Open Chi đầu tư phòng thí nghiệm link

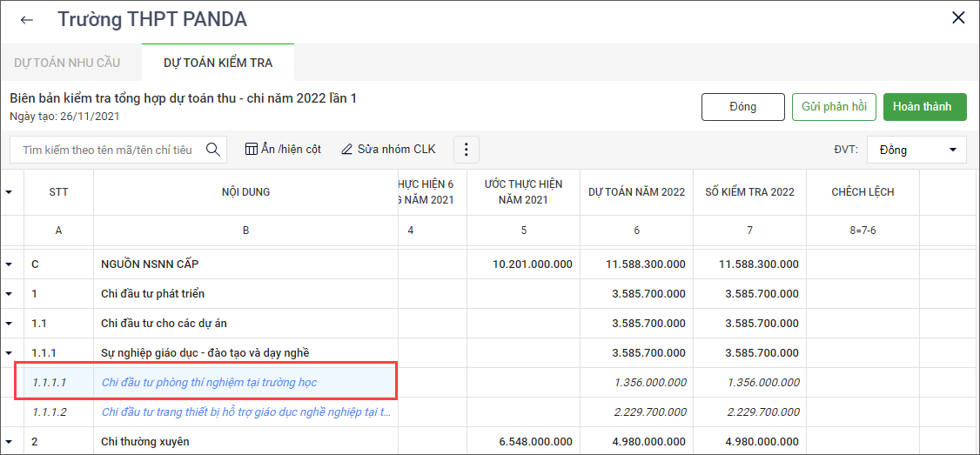(209, 383)
